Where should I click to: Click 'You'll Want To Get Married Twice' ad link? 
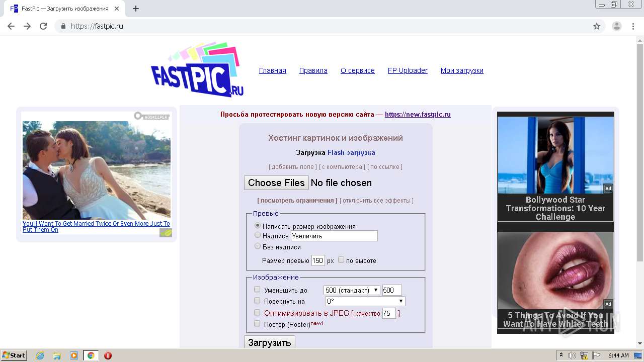click(96, 227)
